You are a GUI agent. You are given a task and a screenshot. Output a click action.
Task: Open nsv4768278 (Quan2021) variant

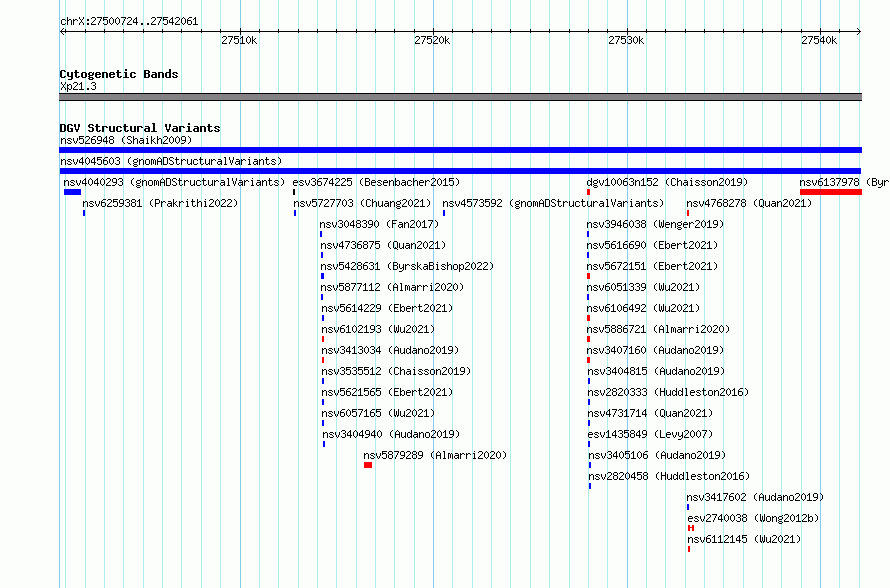(749, 203)
